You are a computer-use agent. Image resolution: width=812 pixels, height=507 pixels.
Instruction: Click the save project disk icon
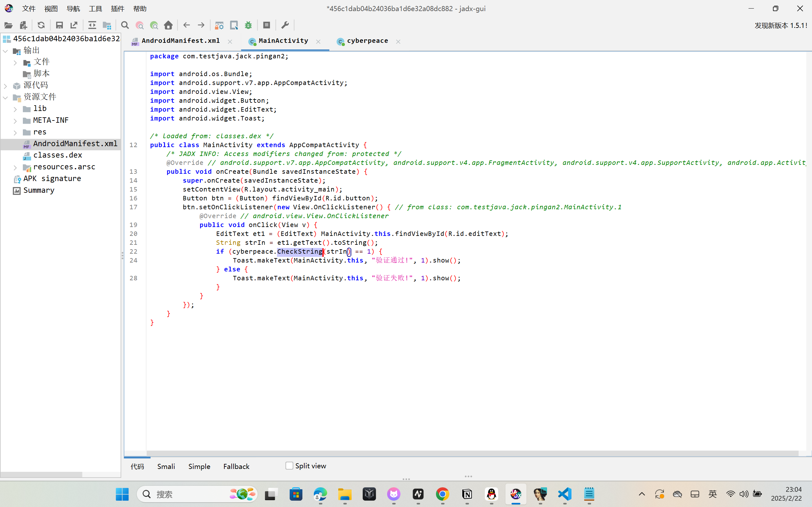point(59,25)
